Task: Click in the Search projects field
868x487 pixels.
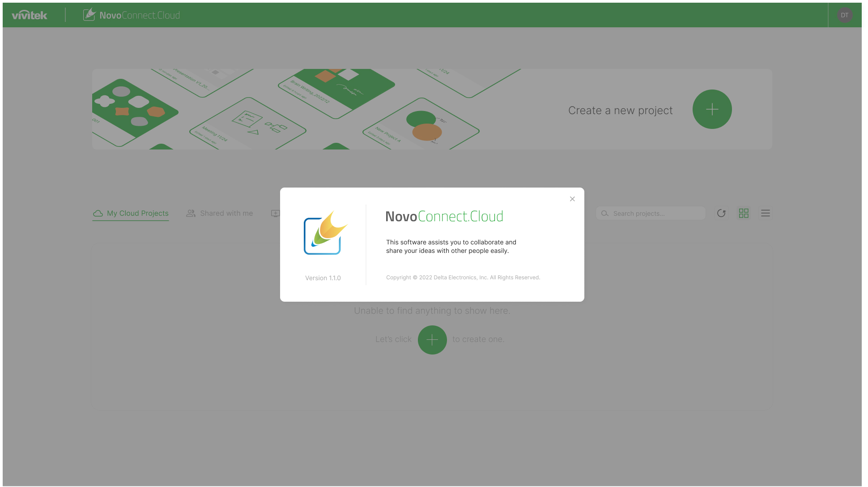Action: 655,214
